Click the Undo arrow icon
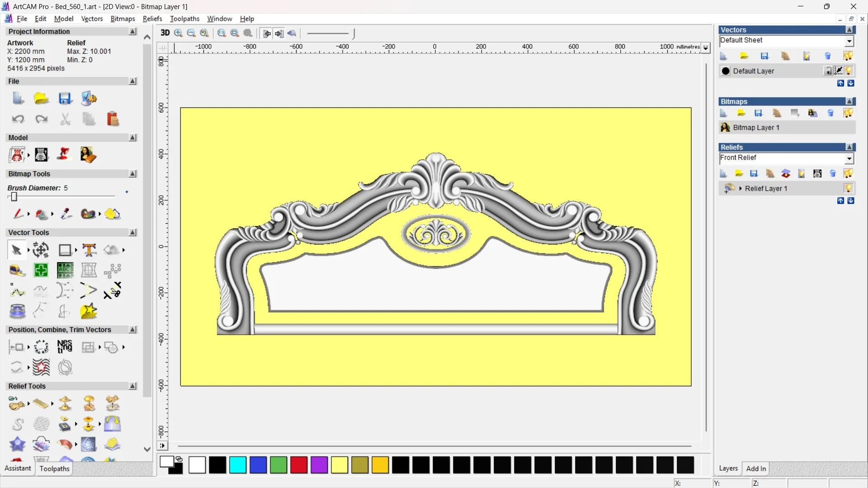Image resolution: width=868 pixels, height=488 pixels. [x=18, y=119]
